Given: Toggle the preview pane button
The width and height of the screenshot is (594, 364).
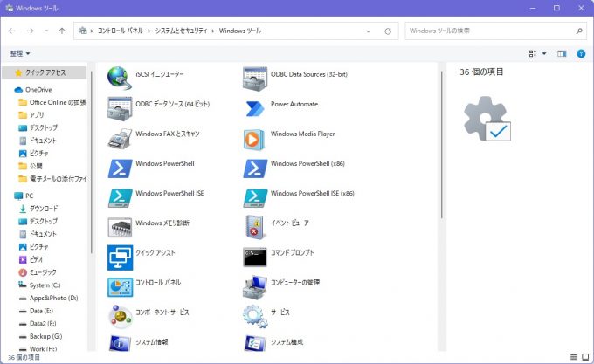Looking at the screenshot, I should pos(562,54).
